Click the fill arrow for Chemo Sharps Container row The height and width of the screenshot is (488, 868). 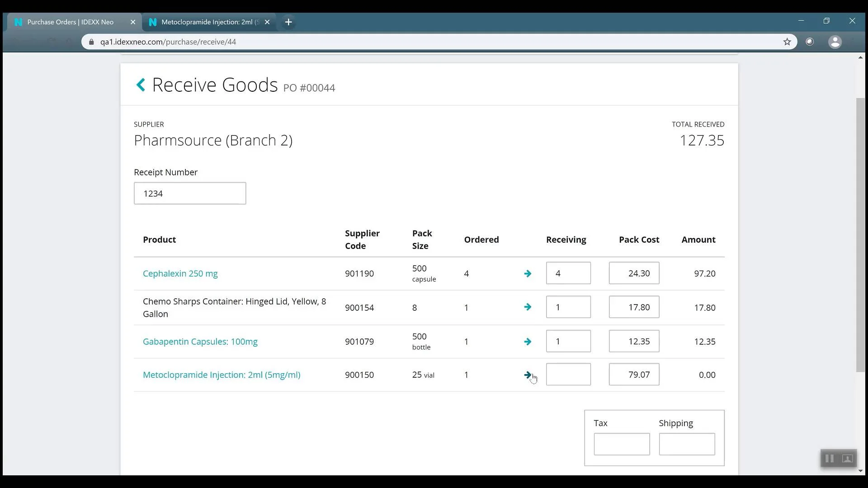click(528, 307)
